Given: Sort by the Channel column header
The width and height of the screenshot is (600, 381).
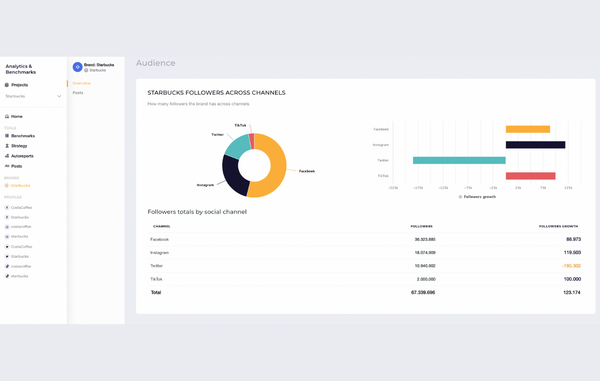Looking at the screenshot, I should (x=161, y=226).
